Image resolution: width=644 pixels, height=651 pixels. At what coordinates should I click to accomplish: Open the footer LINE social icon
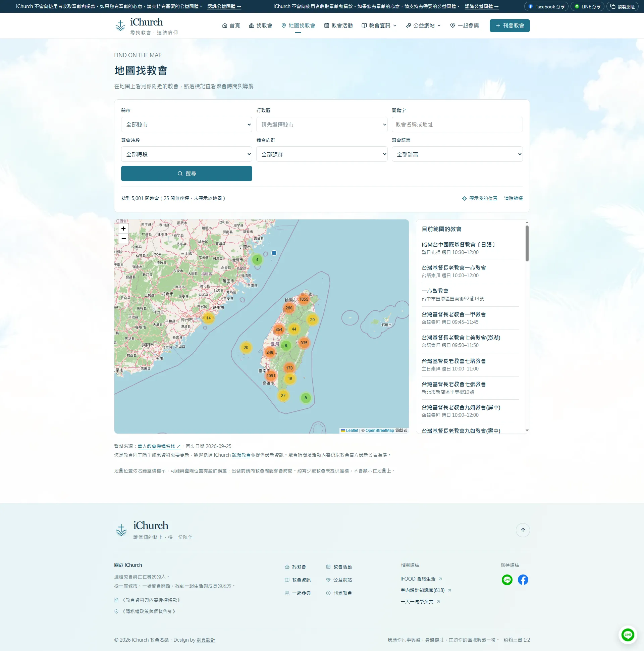click(507, 580)
